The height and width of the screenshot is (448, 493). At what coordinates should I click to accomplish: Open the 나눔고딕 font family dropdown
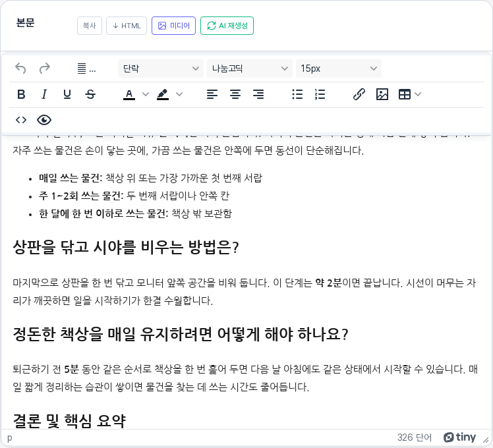(250, 69)
